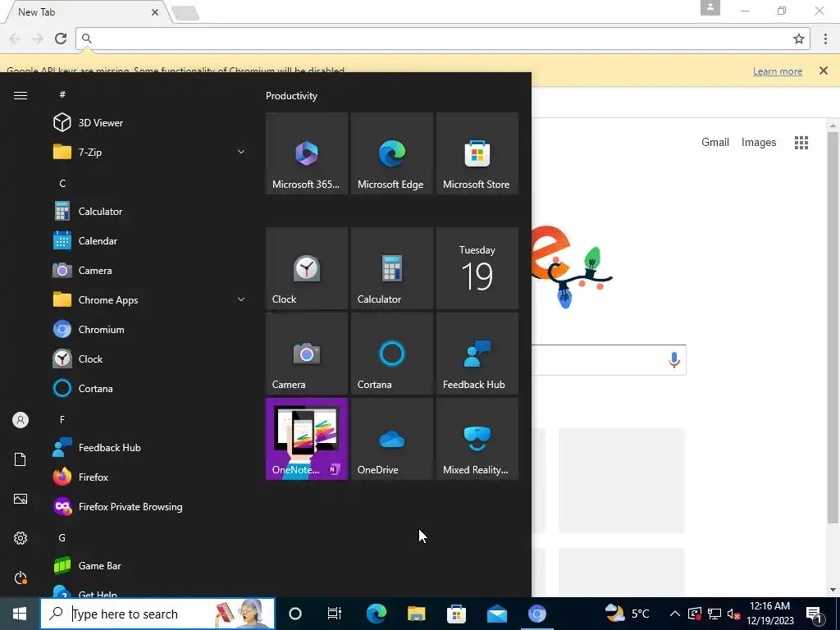The width and height of the screenshot is (840, 630).
Task: Open Game Bar from the app list
Action: (150, 566)
